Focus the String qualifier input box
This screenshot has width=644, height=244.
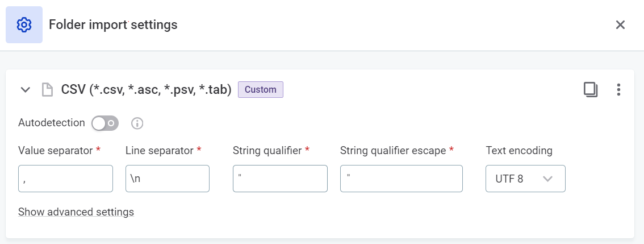[280, 179]
